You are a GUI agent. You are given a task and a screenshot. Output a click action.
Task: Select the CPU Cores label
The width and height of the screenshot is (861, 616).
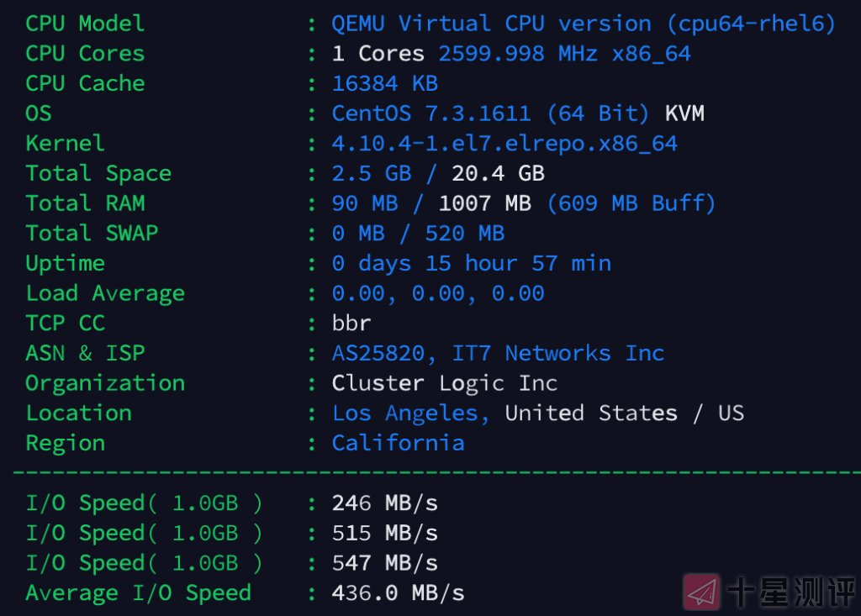[85, 54]
